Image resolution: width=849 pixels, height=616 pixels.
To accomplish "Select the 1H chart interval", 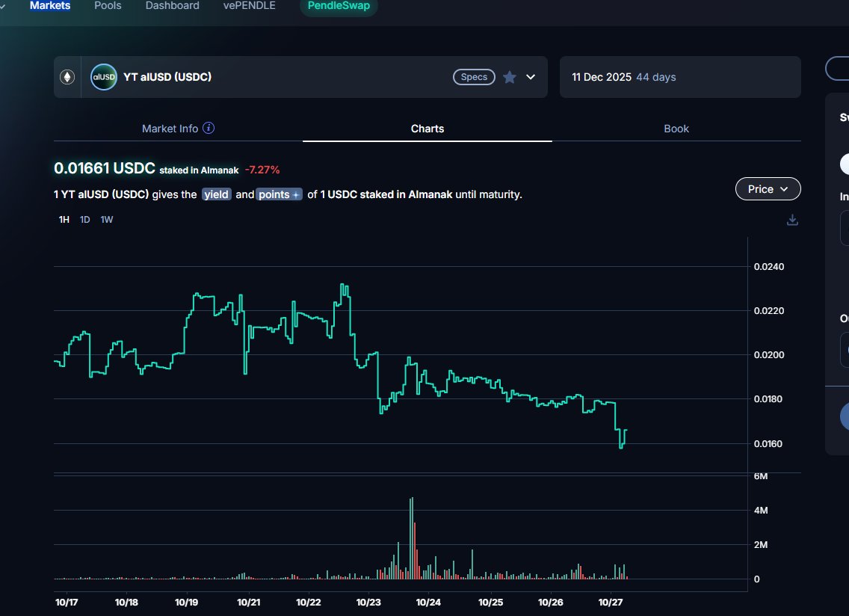I will pyautogui.click(x=64, y=220).
